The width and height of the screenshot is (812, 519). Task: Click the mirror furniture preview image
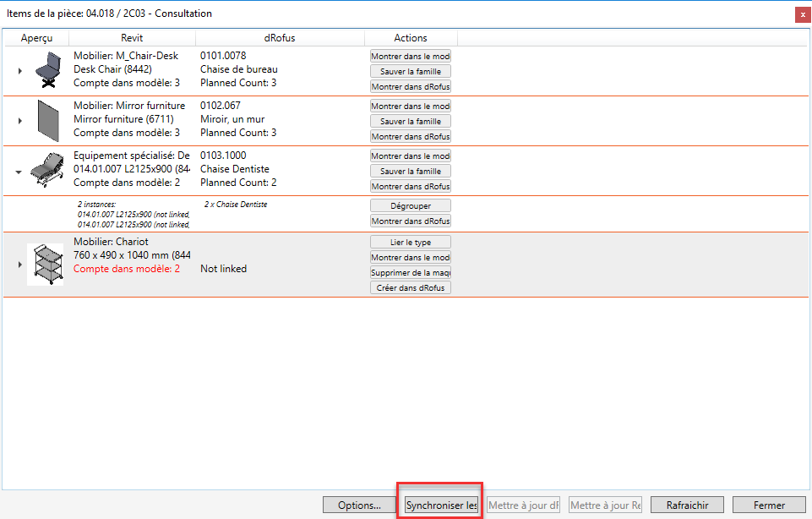click(46, 120)
